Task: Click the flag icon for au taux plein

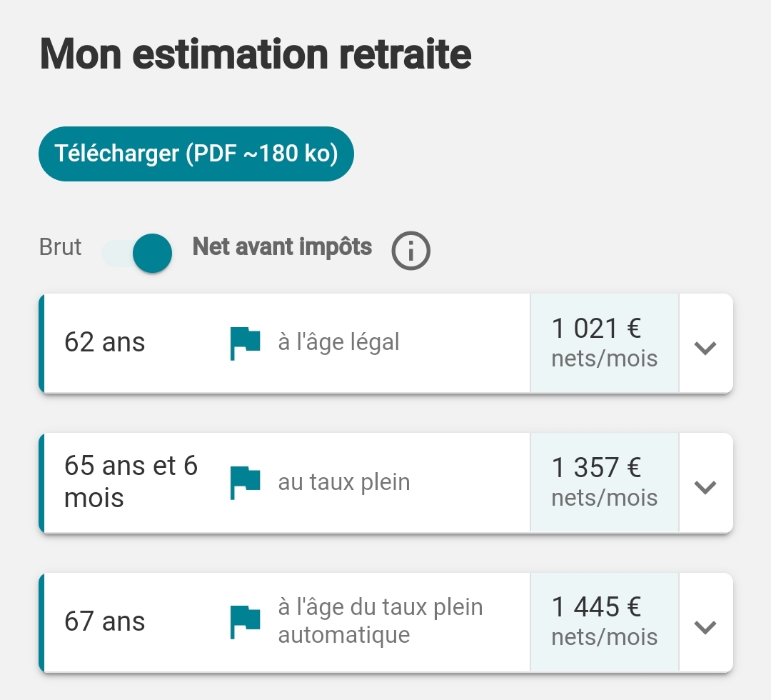Action: [x=245, y=482]
